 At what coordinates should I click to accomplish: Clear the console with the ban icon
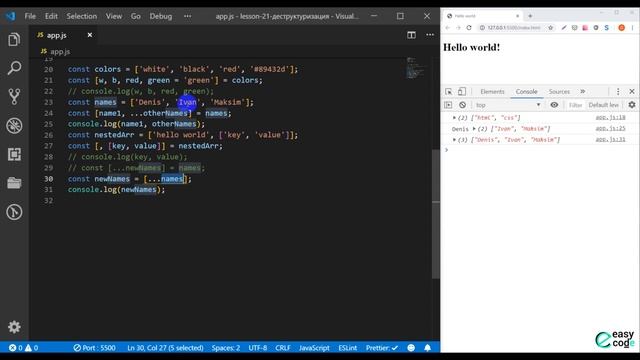tap(462, 105)
